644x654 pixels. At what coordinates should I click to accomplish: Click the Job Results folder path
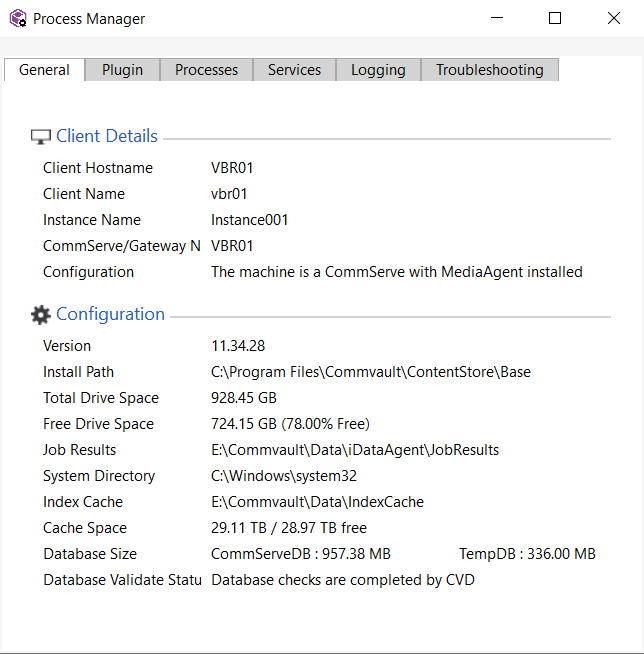click(354, 450)
